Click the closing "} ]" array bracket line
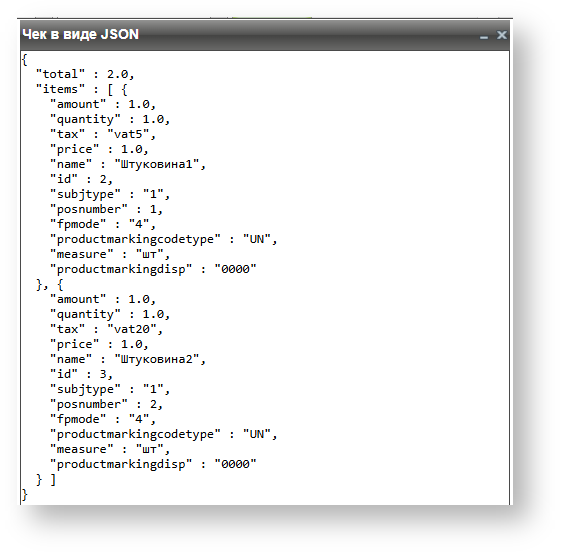 46,480
